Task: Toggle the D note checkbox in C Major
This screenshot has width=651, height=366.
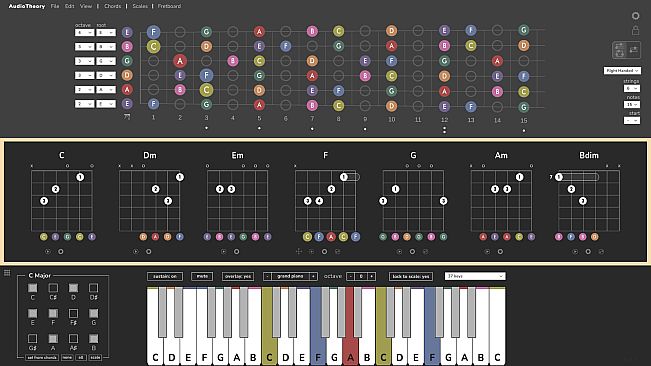Action: pyautogui.click(x=73, y=288)
